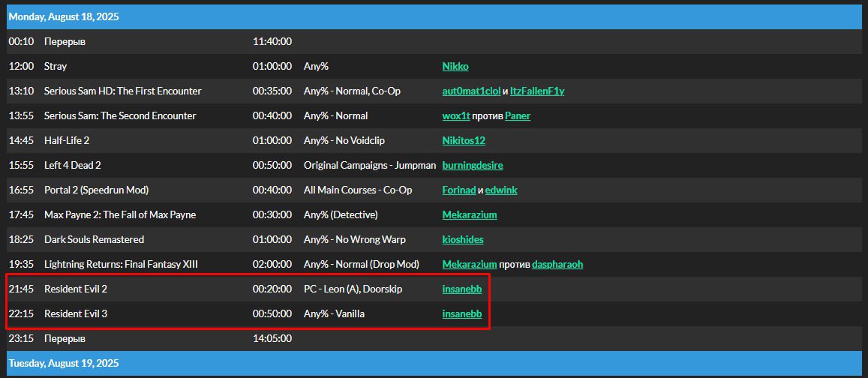This screenshot has height=378, width=868.
Task: Select the 21:45 start time
Action: tap(21, 289)
